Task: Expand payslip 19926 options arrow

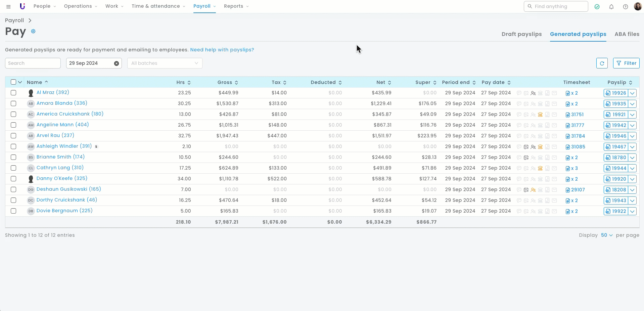Action: pyautogui.click(x=632, y=93)
